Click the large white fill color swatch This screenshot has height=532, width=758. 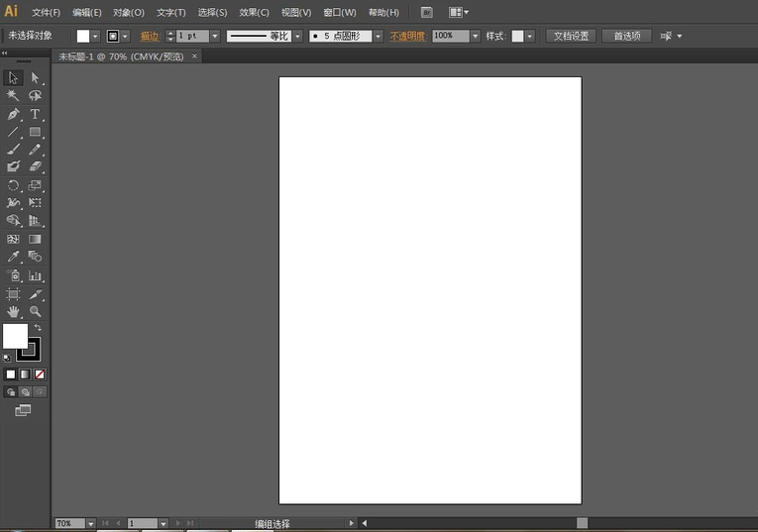click(15, 337)
